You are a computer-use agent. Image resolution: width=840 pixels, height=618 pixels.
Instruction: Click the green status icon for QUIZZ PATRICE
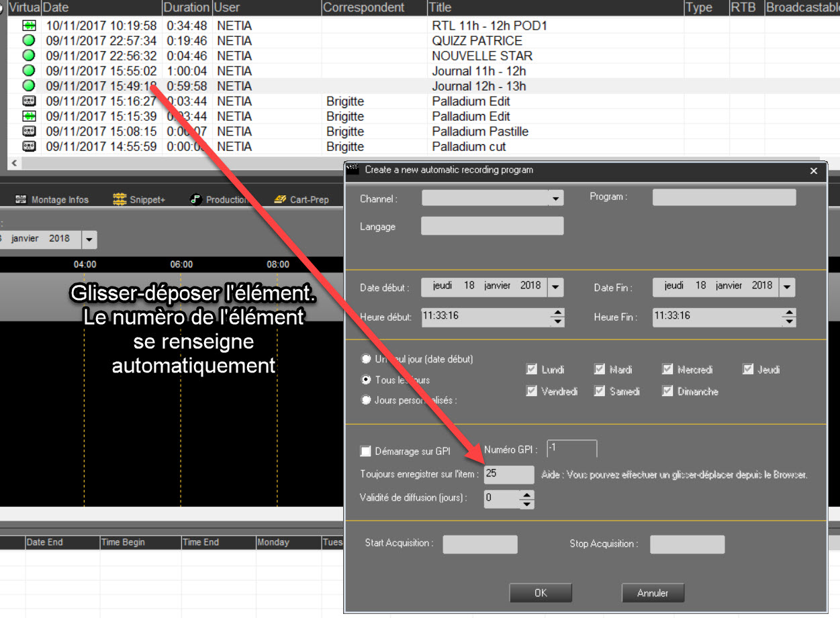point(29,40)
